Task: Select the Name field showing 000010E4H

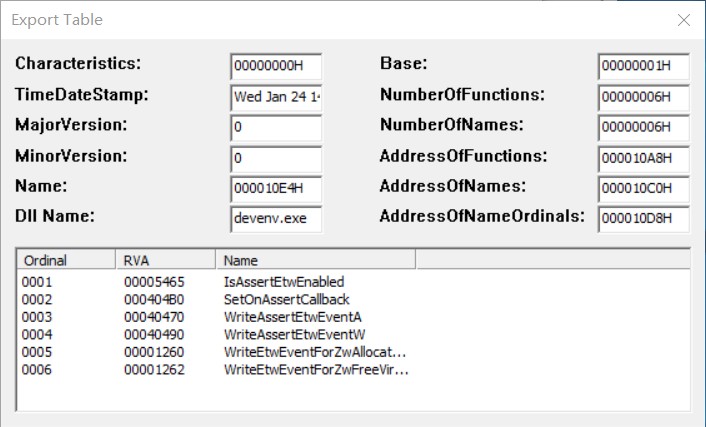Action: (x=276, y=189)
